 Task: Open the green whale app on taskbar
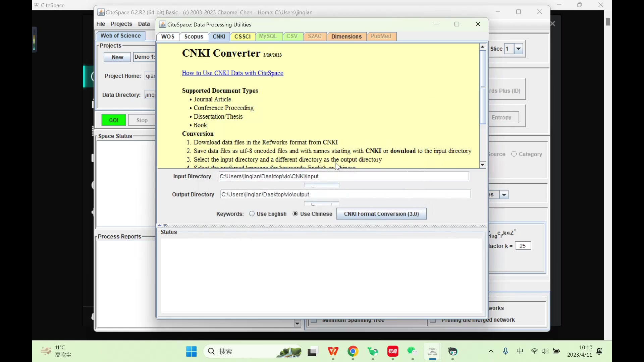[373, 352]
